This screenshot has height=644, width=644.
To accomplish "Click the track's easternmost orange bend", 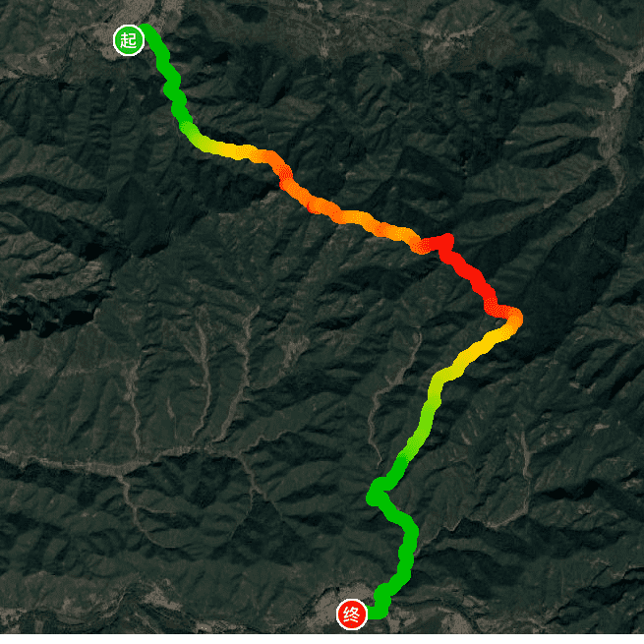I will (x=513, y=318).
